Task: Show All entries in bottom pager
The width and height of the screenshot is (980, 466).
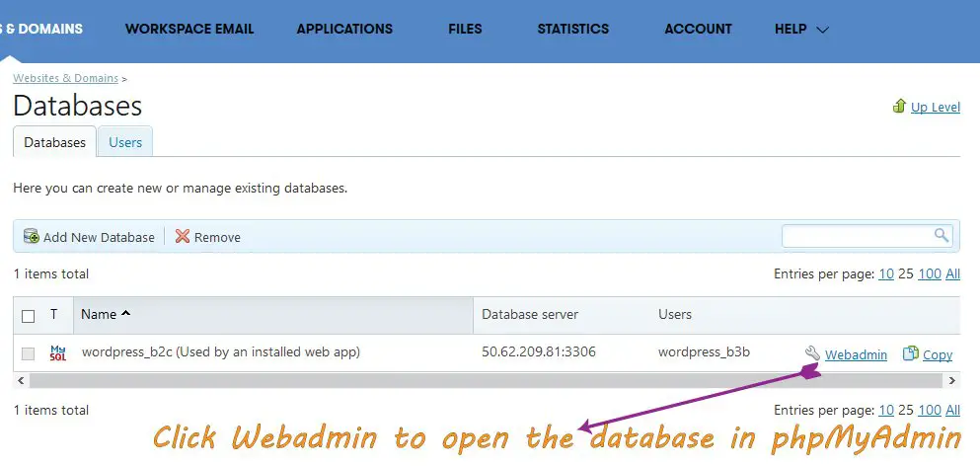Action: [952, 410]
